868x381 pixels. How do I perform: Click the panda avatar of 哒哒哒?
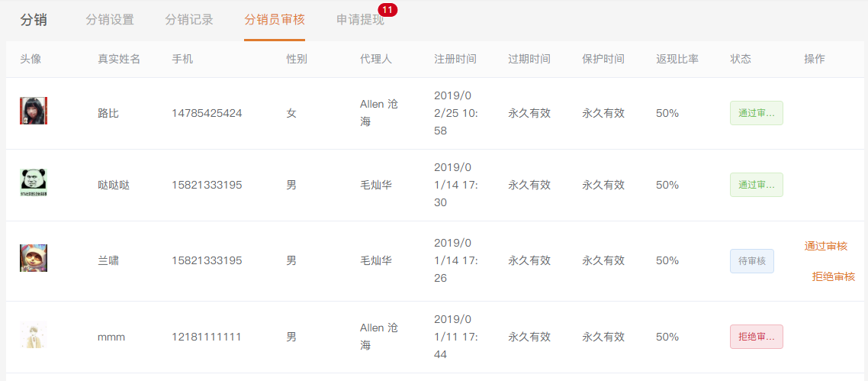point(34,183)
